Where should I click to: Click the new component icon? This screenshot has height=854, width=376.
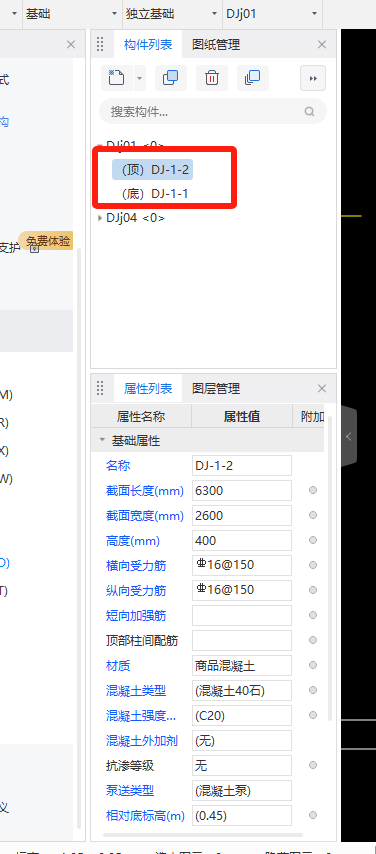[116, 78]
